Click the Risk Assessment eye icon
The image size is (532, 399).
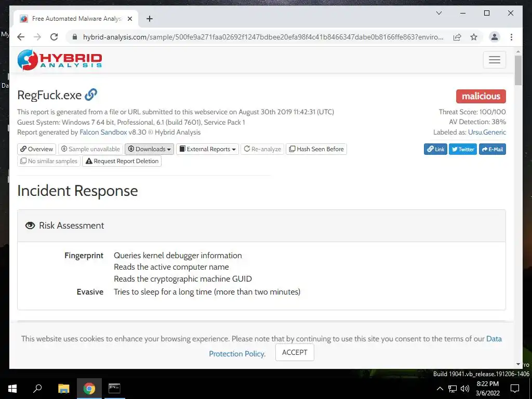click(x=30, y=225)
